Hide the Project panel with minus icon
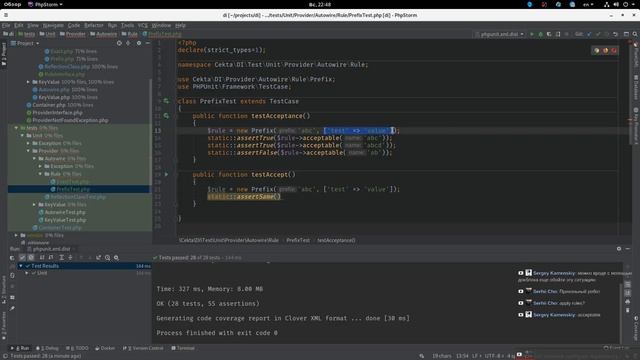 (x=148, y=43)
